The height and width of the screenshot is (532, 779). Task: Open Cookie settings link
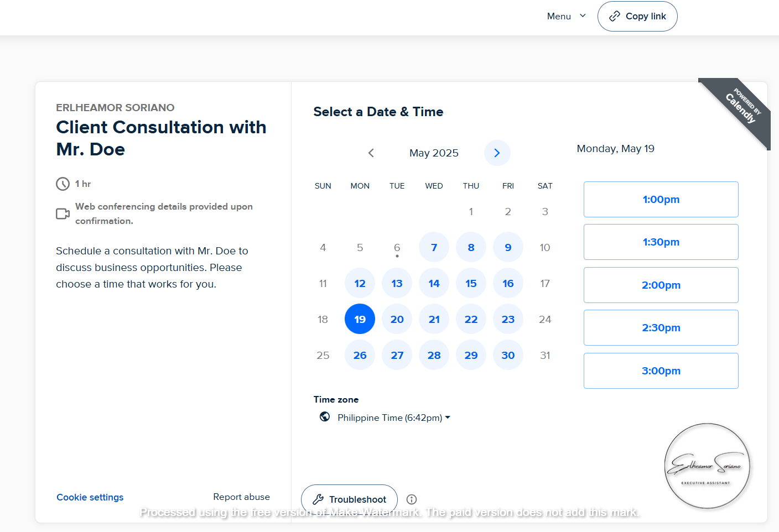(x=90, y=497)
